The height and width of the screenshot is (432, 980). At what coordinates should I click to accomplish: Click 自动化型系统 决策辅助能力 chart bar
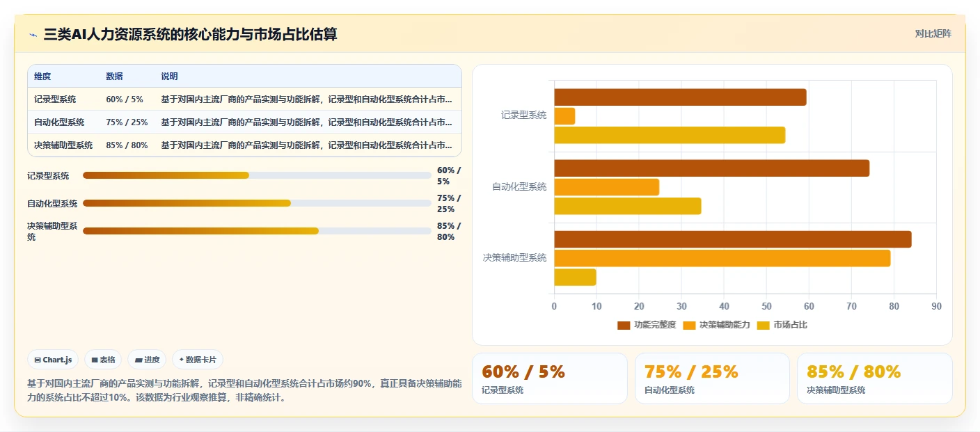(606, 187)
